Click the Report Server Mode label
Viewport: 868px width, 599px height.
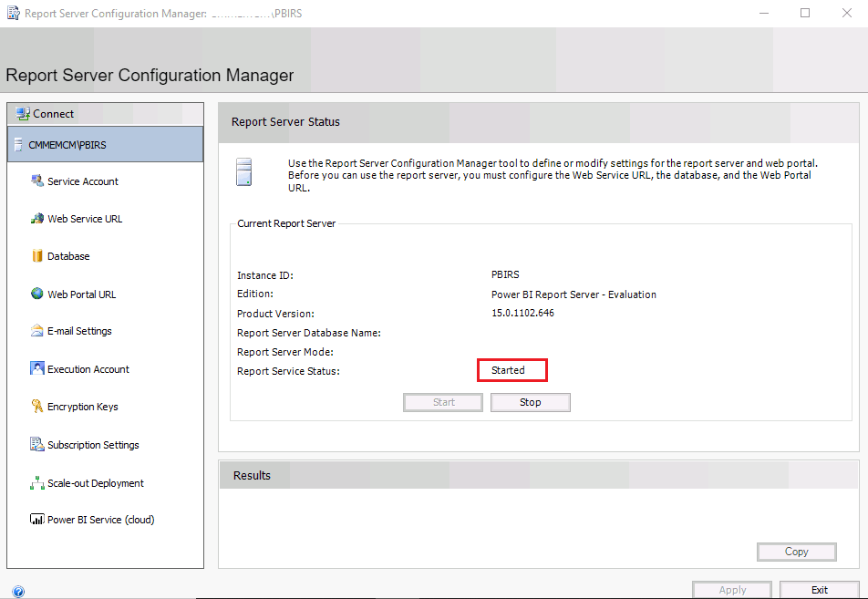pyautogui.click(x=285, y=352)
